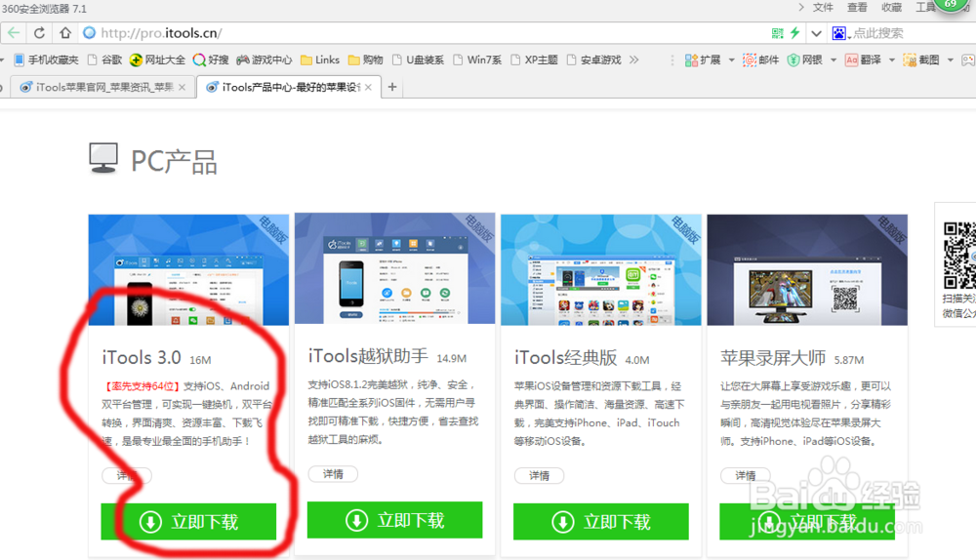
Task: Expand the 扩展 dropdown arrow
Action: pyautogui.click(x=731, y=60)
